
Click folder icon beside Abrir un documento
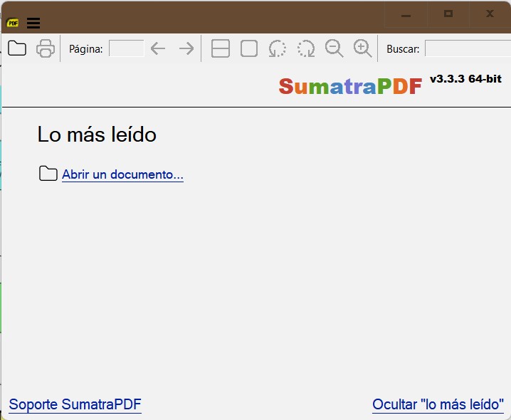pos(48,174)
